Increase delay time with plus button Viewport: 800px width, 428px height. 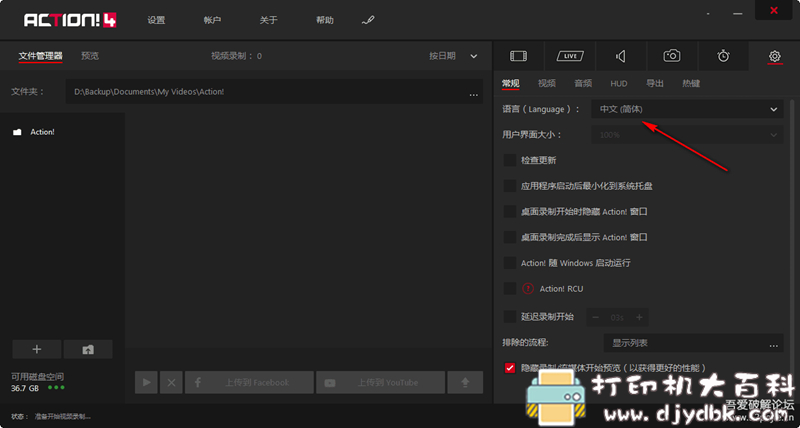[639, 317]
